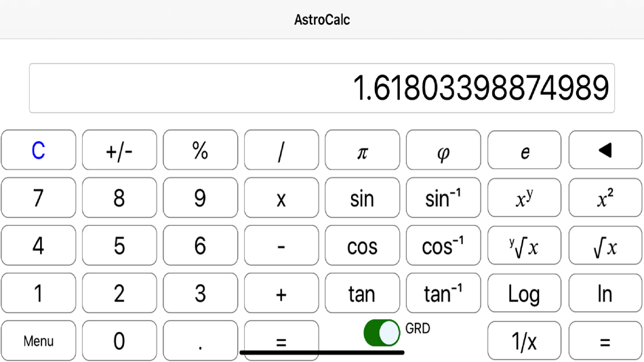
Task: Select the multiplication x key
Action: (x=281, y=198)
